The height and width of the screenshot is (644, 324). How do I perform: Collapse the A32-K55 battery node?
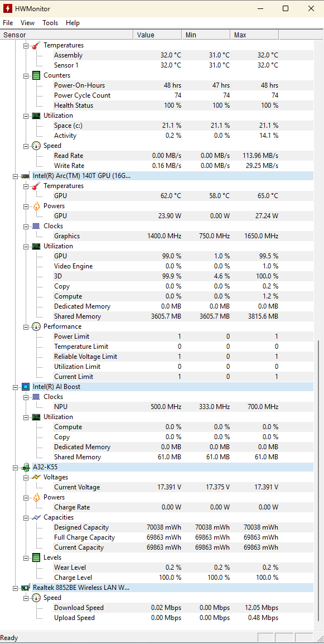tap(15, 467)
